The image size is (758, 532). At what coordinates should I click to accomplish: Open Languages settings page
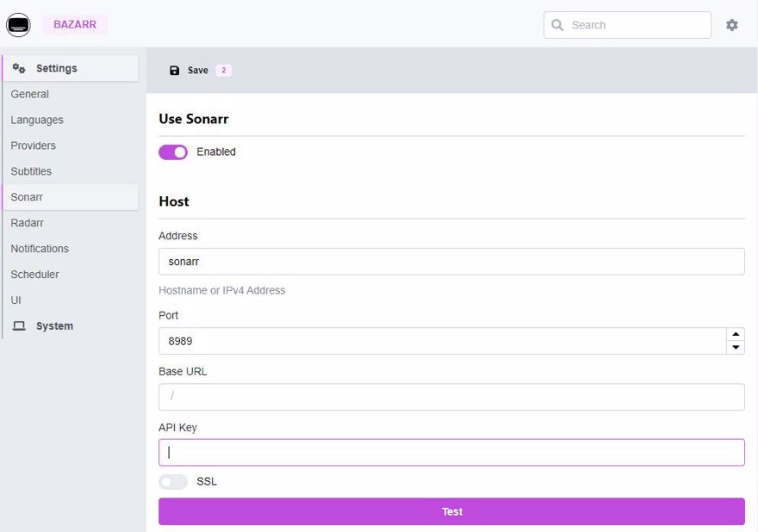(x=37, y=120)
